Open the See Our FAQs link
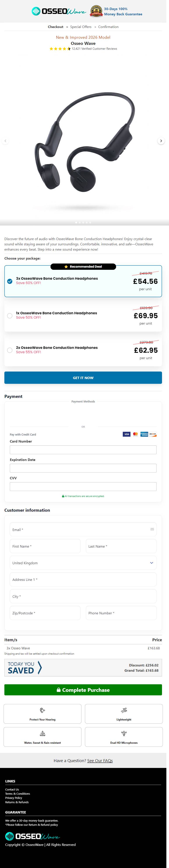Viewport: 169px width, 868px height. tap(100, 761)
